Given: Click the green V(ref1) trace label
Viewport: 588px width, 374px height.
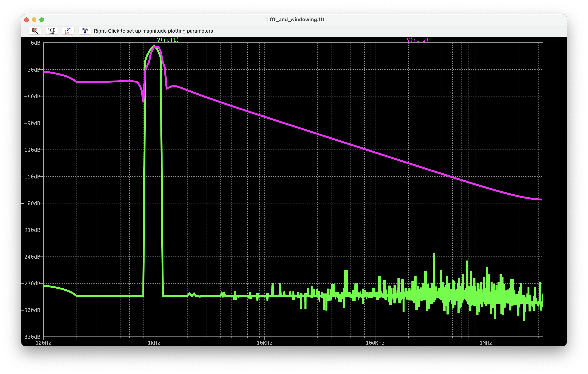Looking at the screenshot, I should click(168, 40).
